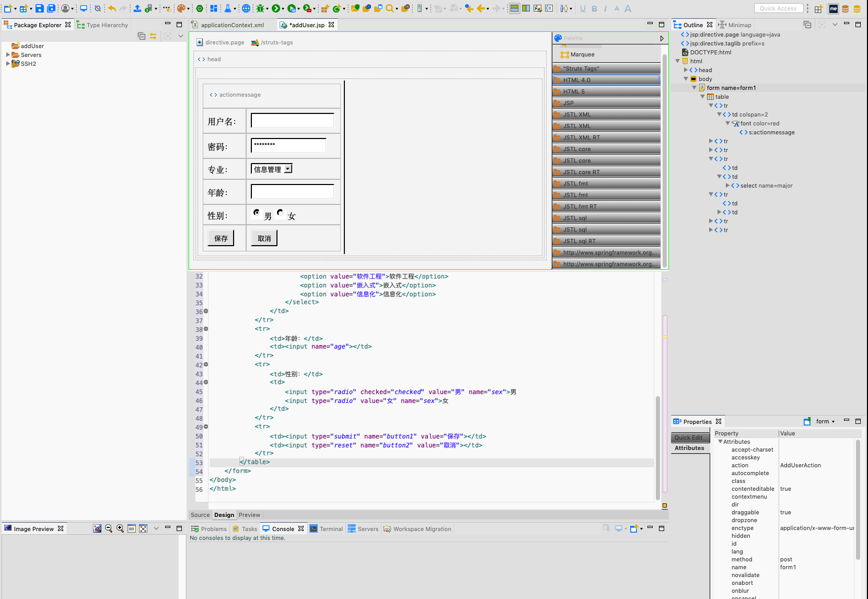Click the color palette toolbar icon
This screenshot has width=868, height=599.
(181, 8)
